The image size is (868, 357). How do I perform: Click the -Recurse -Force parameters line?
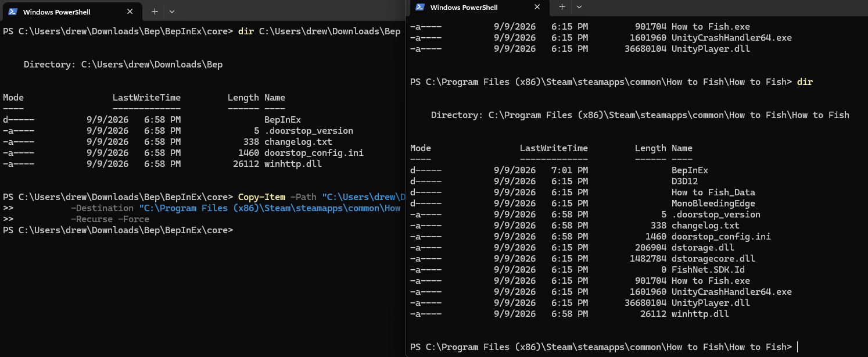(x=110, y=219)
